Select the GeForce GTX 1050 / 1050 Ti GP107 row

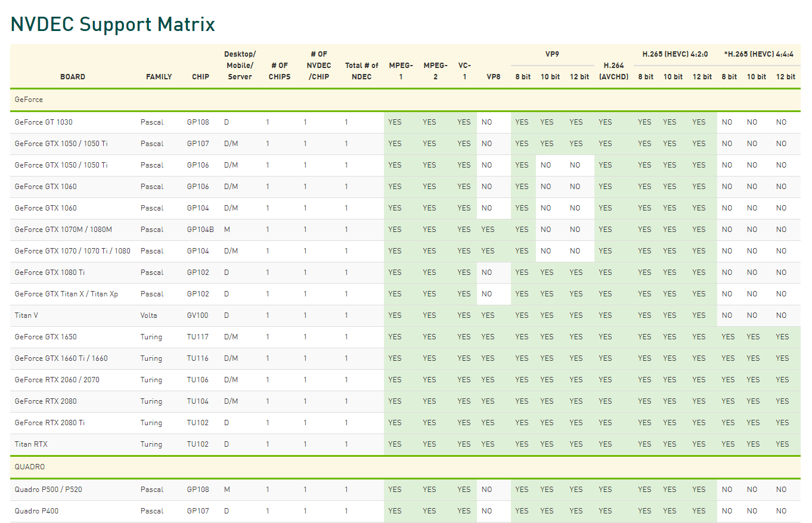click(405, 144)
